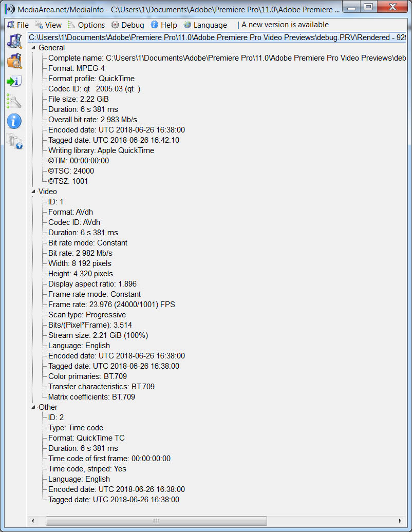Click the horizontal scrollbar left arrow
Viewport: 412px width, 532px height.
coord(33,521)
